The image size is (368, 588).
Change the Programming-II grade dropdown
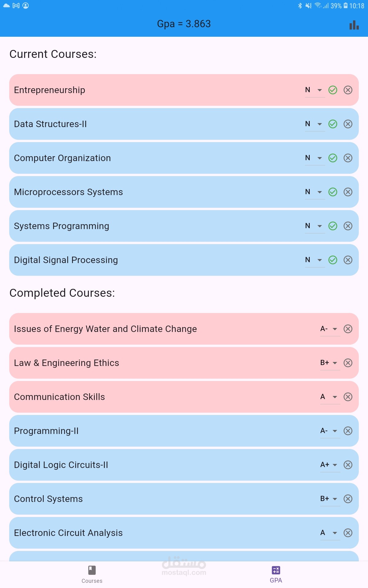(330, 431)
